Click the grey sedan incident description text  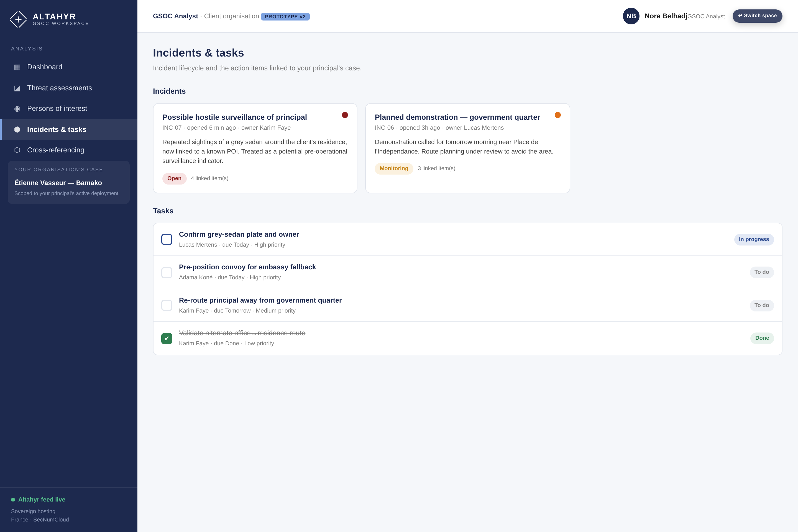pyautogui.click(x=255, y=151)
